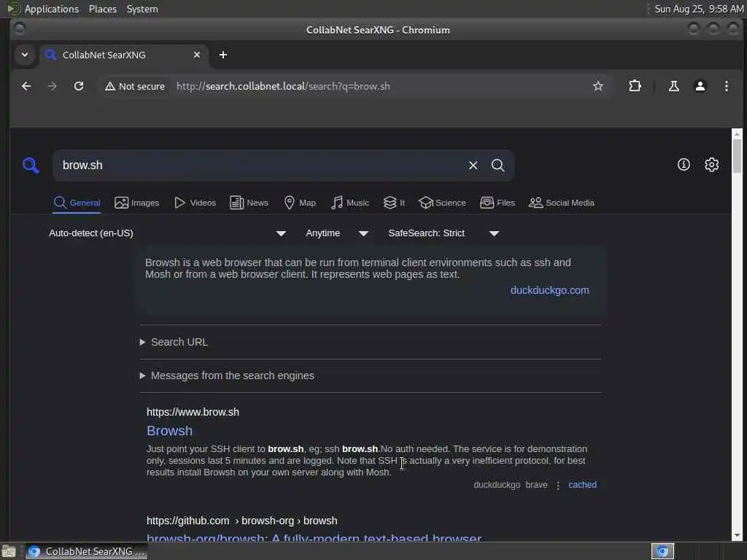Click the clock showing Sun Aug 25, 9:58 AM

(699, 9)
